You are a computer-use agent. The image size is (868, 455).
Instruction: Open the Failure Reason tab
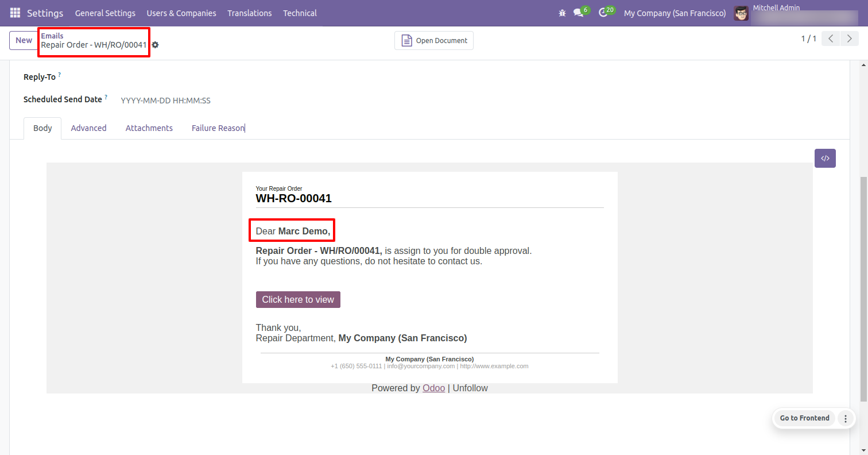218,128
